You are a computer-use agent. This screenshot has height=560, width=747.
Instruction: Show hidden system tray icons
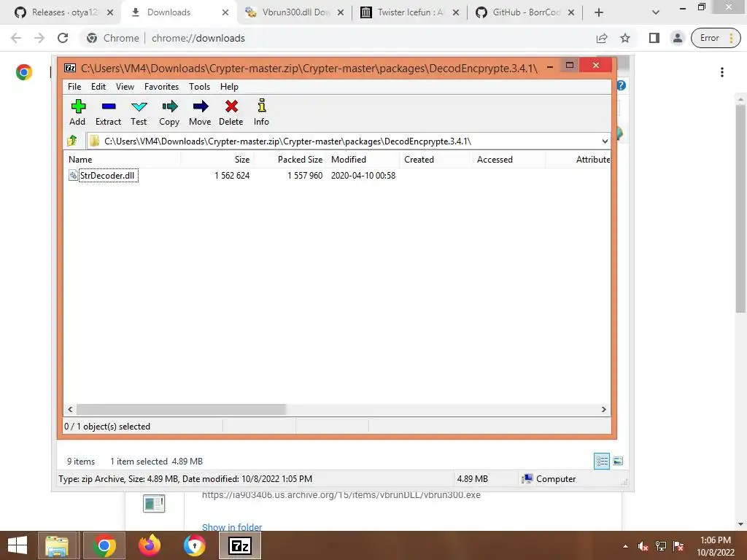click(625, 546)
